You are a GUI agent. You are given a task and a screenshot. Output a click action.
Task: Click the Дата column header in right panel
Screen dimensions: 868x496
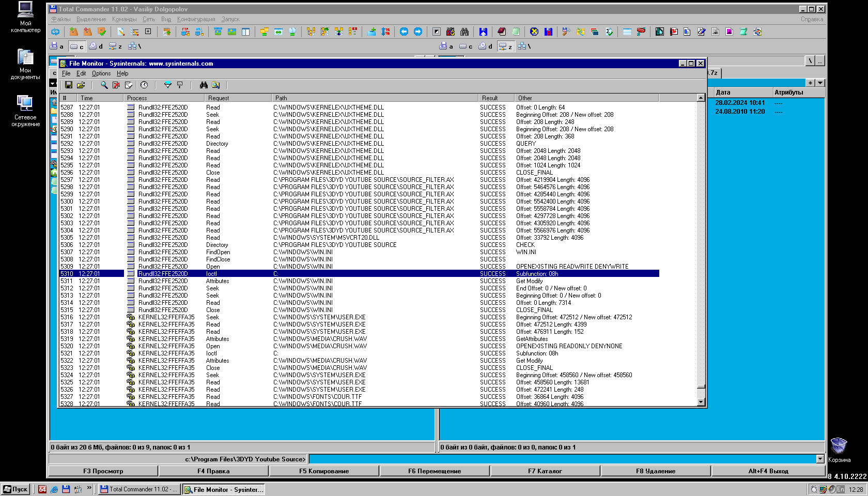click(x=743, y=92)
